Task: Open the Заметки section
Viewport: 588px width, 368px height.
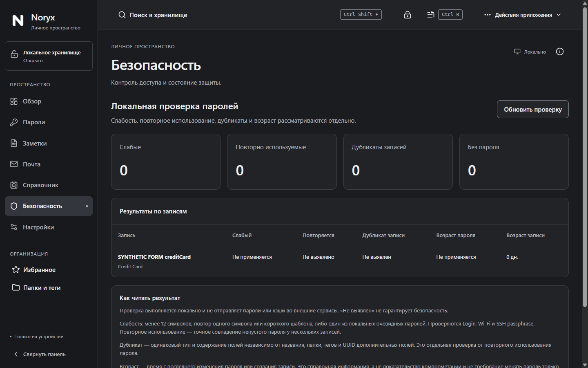Action: point(49,143)
